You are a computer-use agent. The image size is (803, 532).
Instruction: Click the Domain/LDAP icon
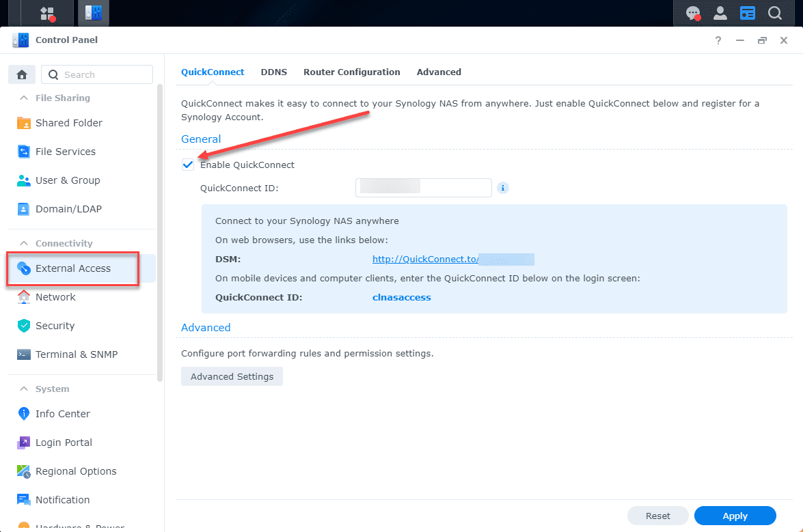(x=23, y=209)
